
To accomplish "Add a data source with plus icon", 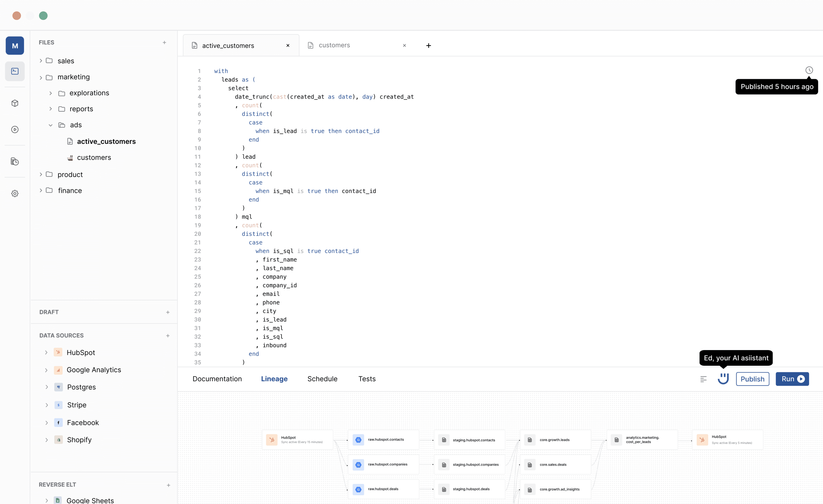I will [168, 335].
